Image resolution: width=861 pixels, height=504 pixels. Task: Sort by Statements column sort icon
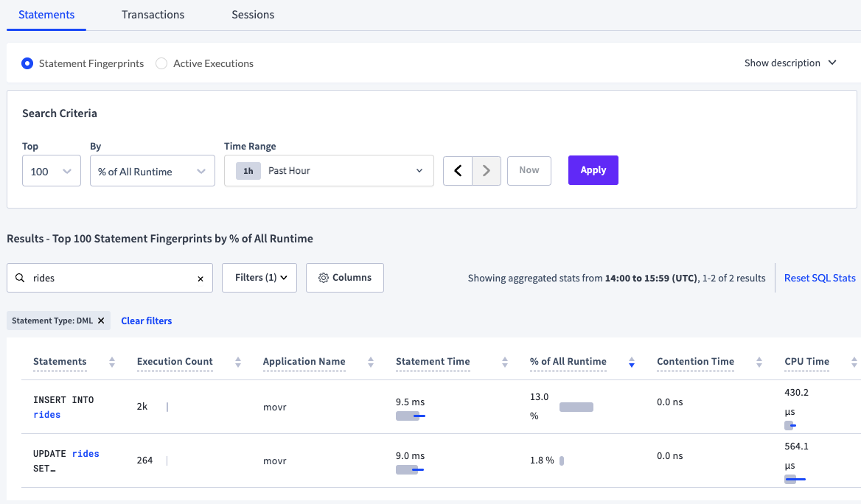pyautogui.click(x=112, y=362)
